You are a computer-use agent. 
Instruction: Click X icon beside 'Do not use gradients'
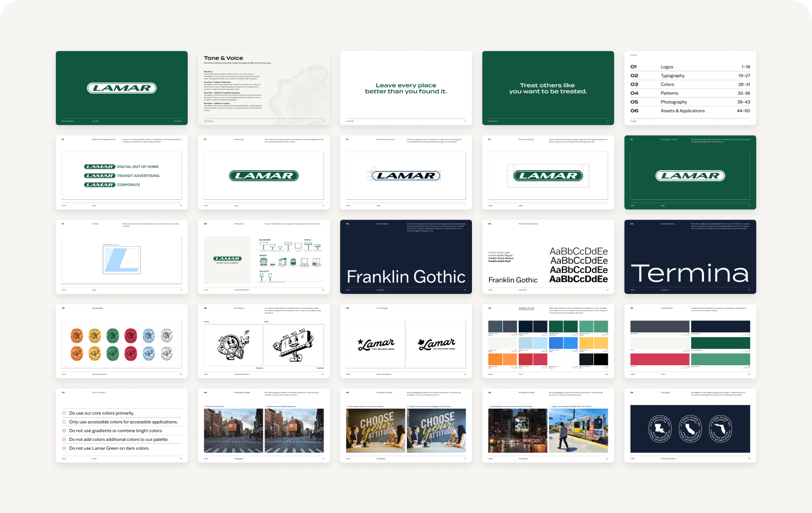click(x=64, y=431)
